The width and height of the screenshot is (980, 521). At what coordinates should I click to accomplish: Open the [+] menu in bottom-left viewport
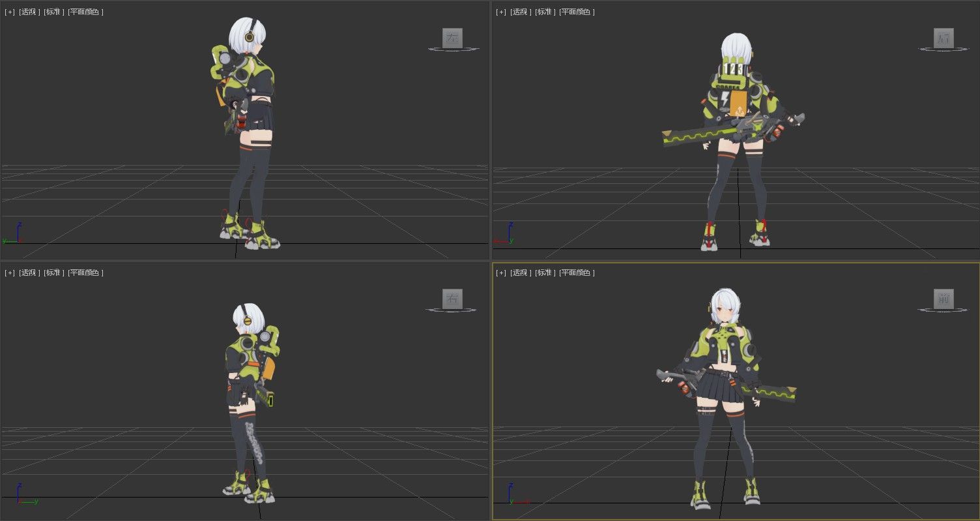point(9,273)
